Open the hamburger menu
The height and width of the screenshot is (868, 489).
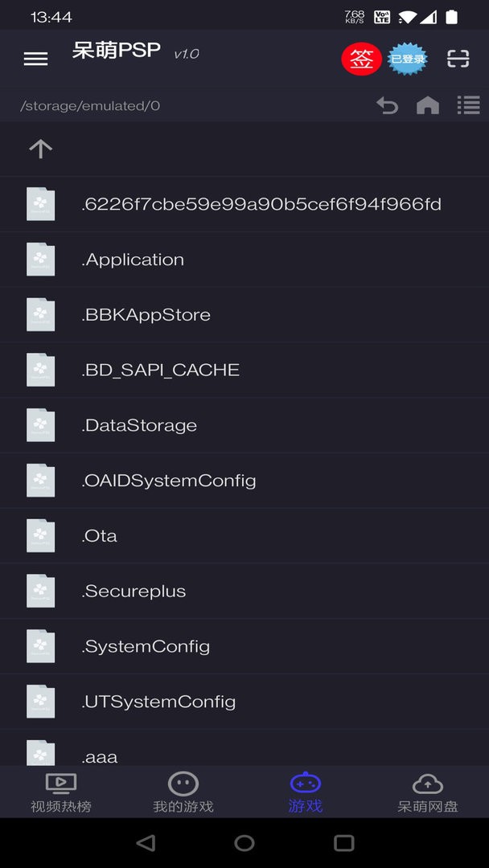35,59
